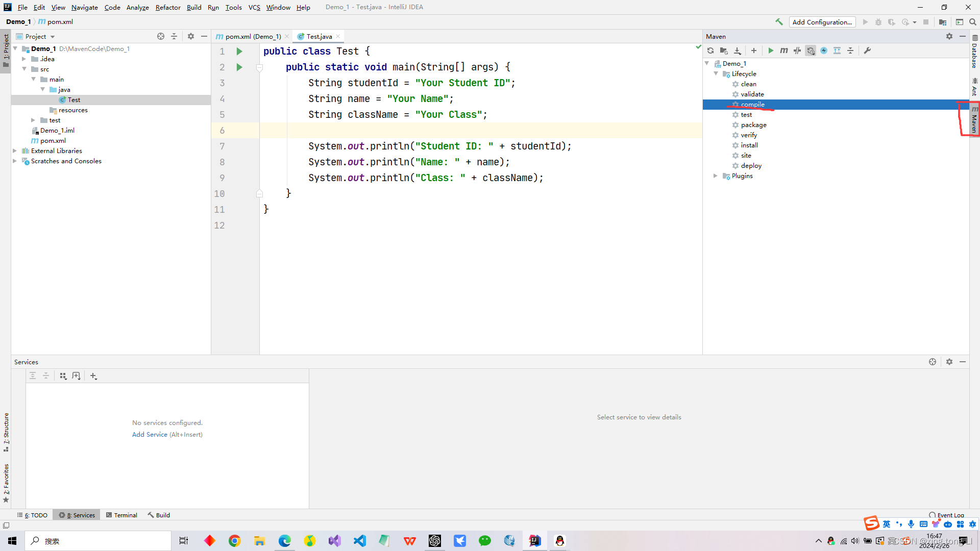Screen dimensions: 980x551
Task: Select the install lifecycle goal
Action: point(749,145)
